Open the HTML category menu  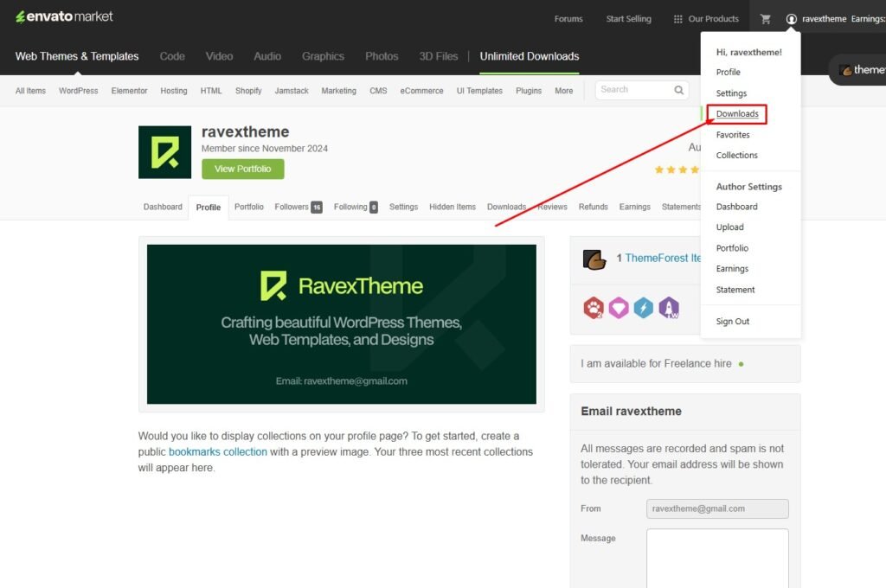coord(211,91)
